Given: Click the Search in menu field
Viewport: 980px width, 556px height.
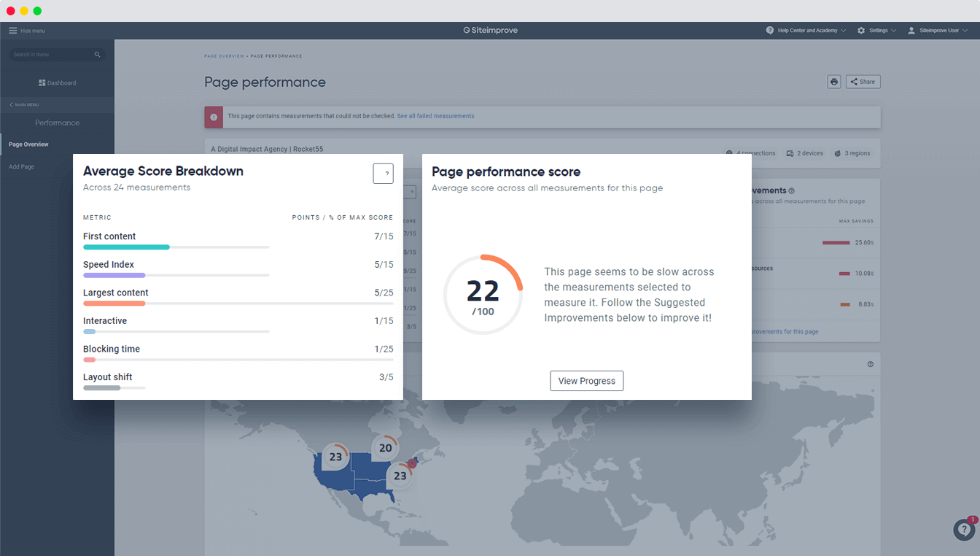Looking at the screenshot, I should pos(51,55).
